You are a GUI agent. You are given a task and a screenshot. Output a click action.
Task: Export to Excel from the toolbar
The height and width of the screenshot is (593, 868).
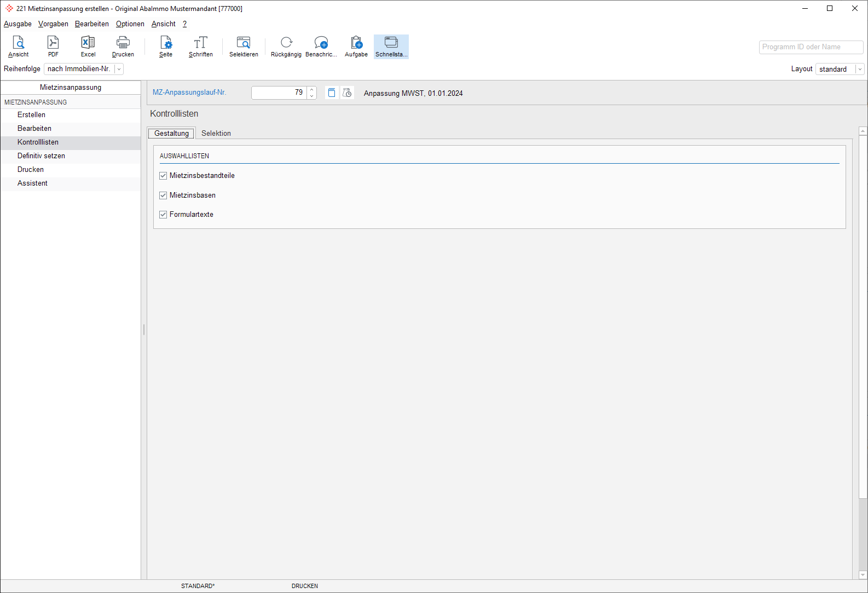click(88, 47)
